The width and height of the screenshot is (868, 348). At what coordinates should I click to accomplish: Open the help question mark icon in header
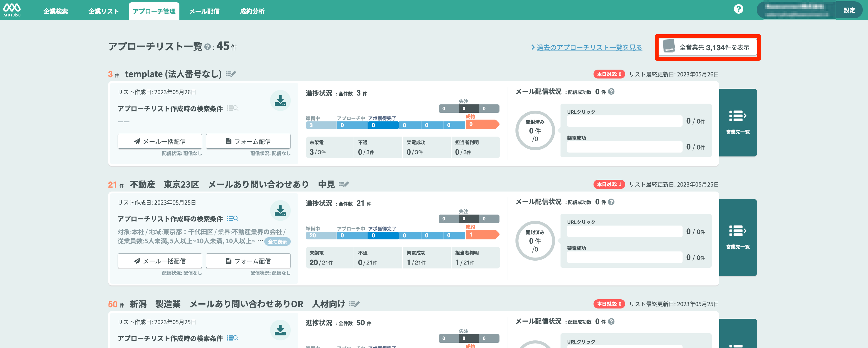pos(738,9)
